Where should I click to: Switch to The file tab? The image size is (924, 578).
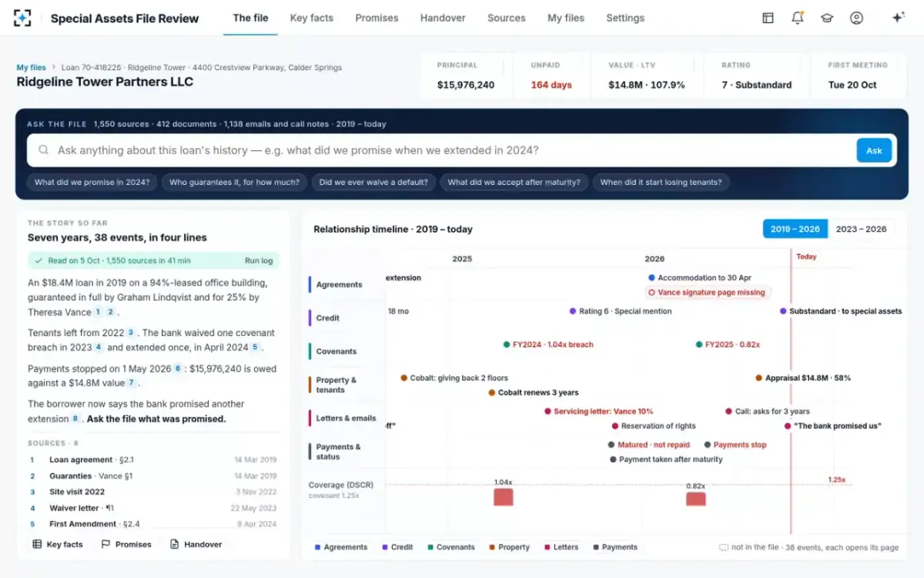click(x=250, y=18)
